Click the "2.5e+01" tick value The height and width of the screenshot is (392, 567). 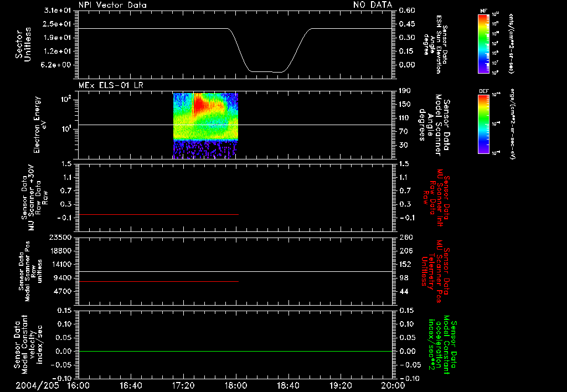(58, 24)
